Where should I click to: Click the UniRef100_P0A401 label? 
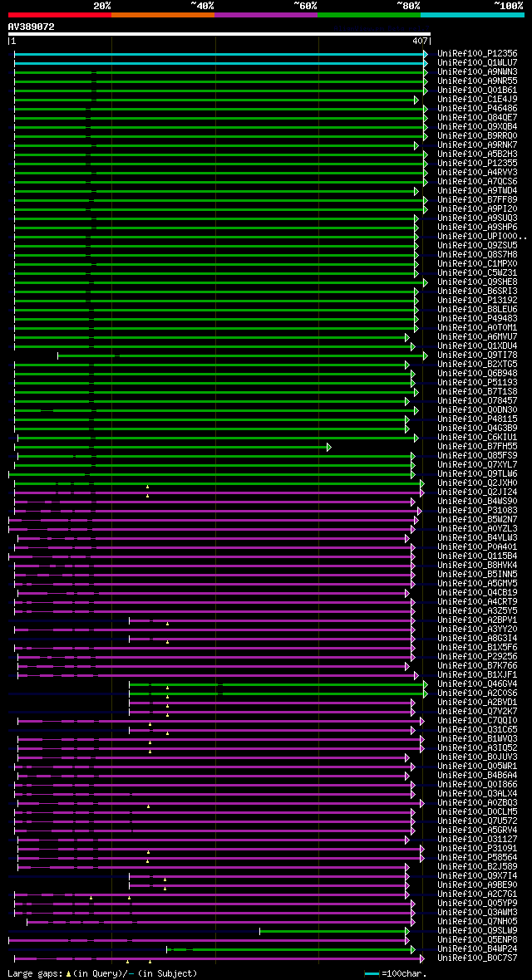[477, 546]
